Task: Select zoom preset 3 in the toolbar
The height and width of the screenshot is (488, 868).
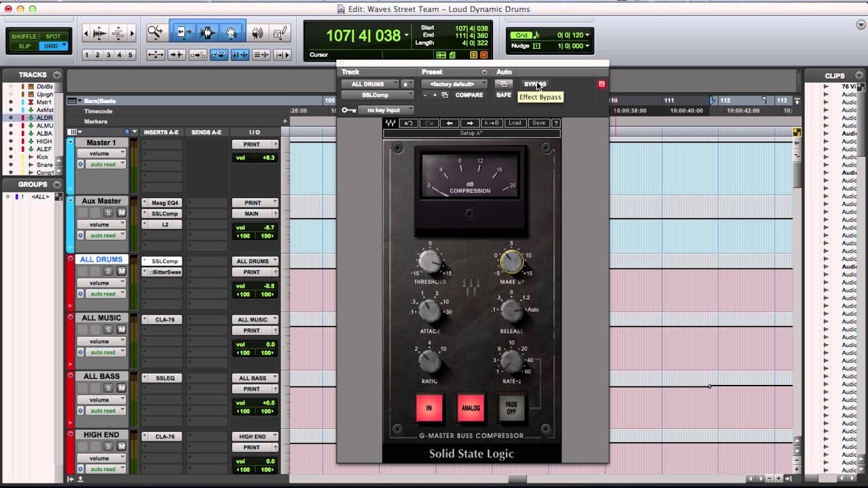Action: (x=107, y=54)
